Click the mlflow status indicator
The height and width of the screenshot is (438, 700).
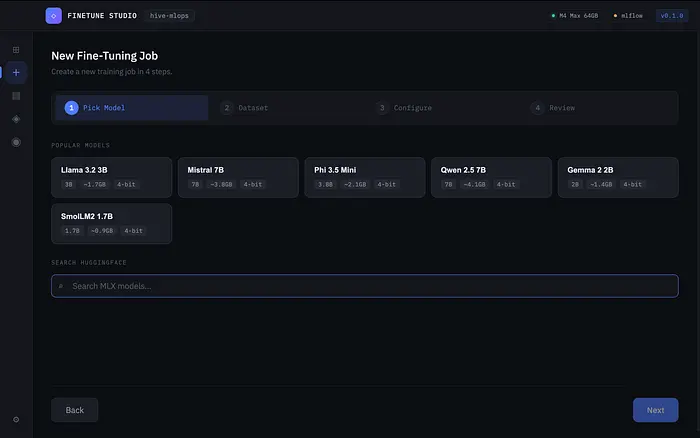[628, 16]
